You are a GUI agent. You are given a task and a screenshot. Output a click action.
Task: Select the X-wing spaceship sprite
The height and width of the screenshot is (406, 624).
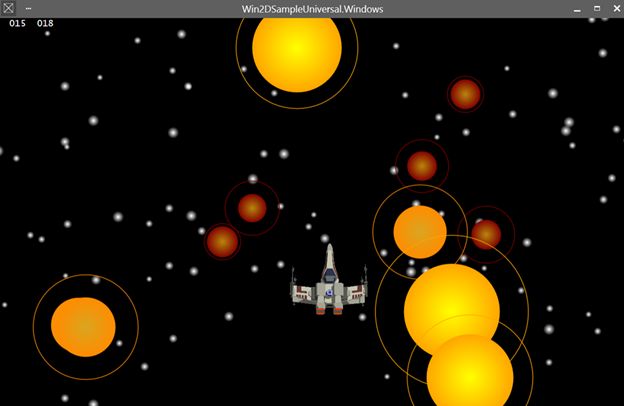click(329, 279)
